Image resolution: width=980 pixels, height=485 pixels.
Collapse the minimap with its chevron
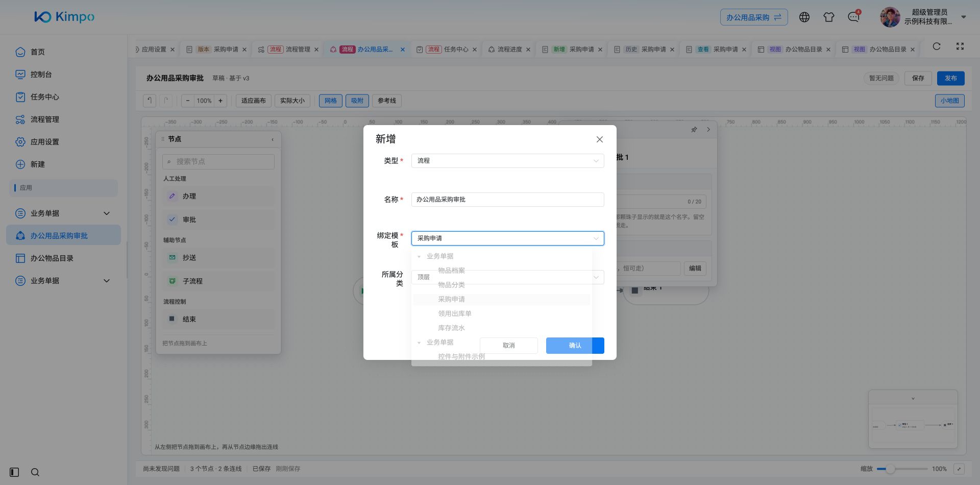pos(913,398)
